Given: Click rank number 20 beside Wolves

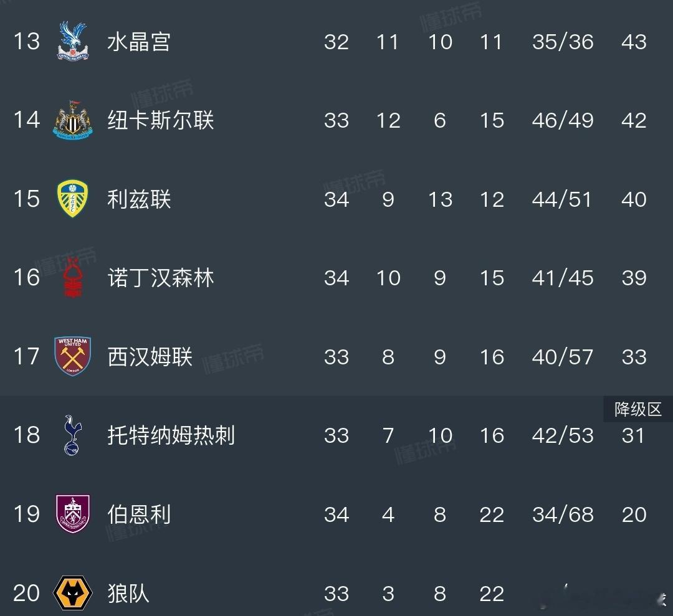Looking at the screenshot, I should click(26, 593).
